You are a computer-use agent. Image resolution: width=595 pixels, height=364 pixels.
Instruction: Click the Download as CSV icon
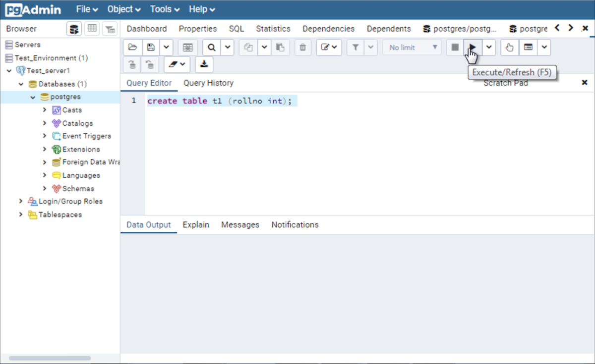point(204,64)
